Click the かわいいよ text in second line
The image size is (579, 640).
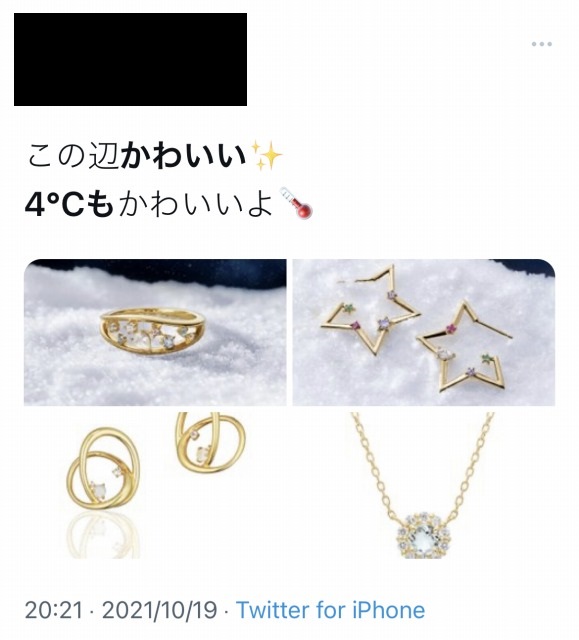(x=196, y=204)
